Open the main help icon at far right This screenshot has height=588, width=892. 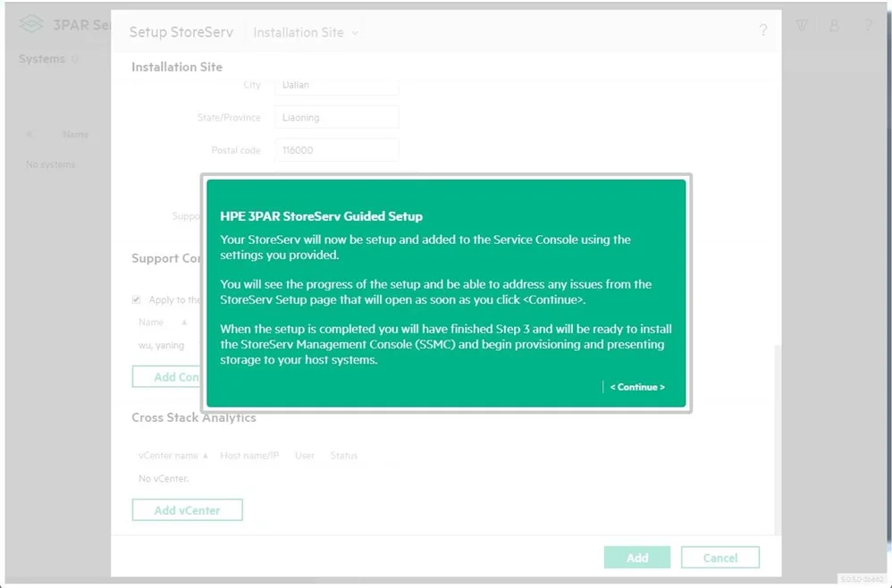point(868,26)
